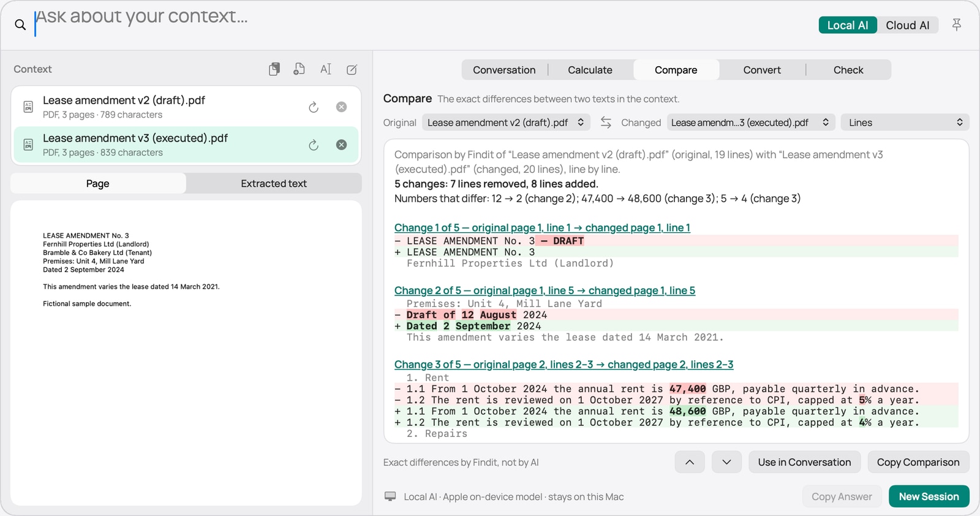Jump to the previous change with the up chevron
Image resolution: width=980 pixels, height=516 pixels.
pyautogui.click(x=690, y=462)
